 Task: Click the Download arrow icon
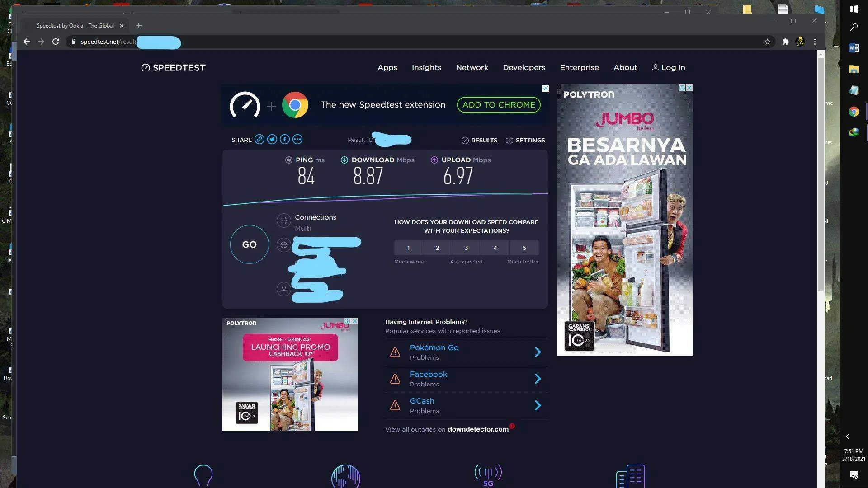point(344,160)
